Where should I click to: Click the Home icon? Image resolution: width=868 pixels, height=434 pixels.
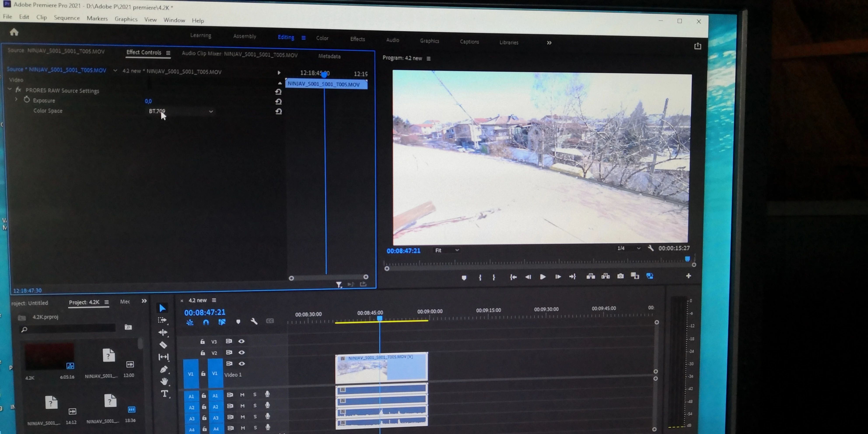(x=14, y=32)
